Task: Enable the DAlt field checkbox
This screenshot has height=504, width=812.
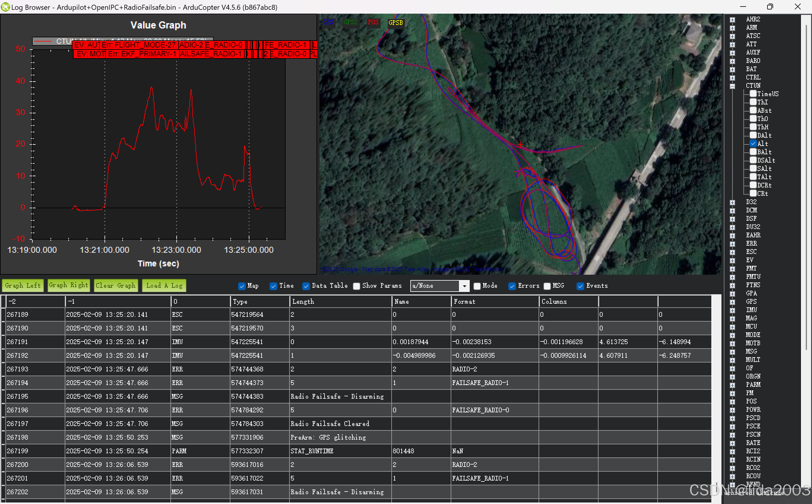Action: click(753, 135)
